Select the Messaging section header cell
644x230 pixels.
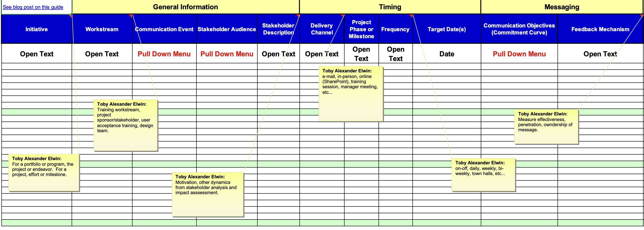pos(561,7)
